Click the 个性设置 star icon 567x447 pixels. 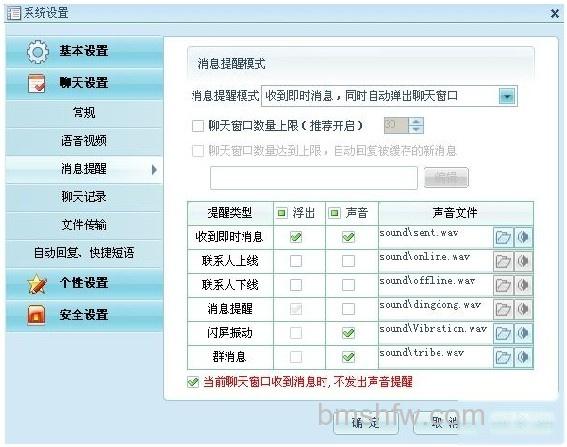click(37, 284)
